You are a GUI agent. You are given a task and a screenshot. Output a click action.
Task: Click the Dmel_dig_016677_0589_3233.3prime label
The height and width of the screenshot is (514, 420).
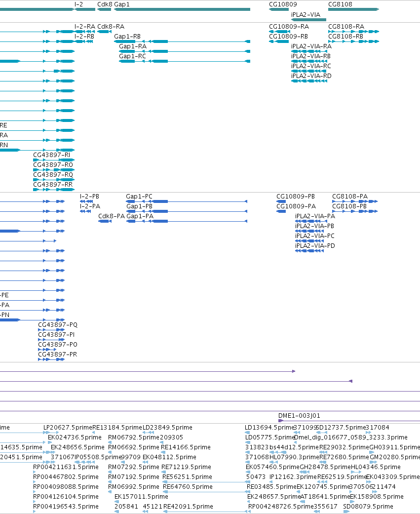[x=351, y=437]
